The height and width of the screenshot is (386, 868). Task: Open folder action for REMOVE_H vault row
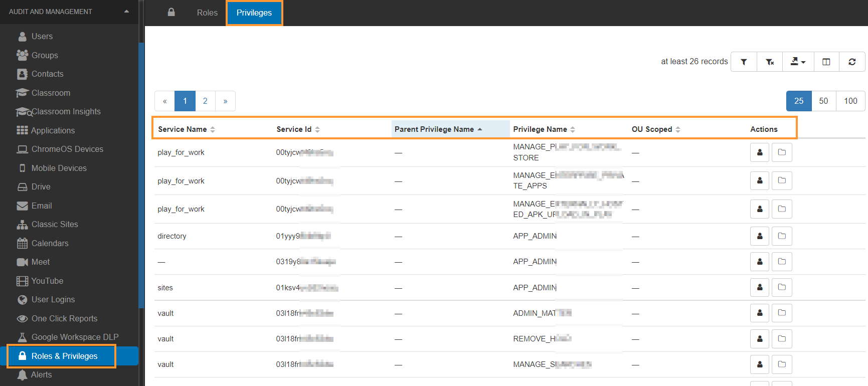pyautogui.click(x=782, y=339)
